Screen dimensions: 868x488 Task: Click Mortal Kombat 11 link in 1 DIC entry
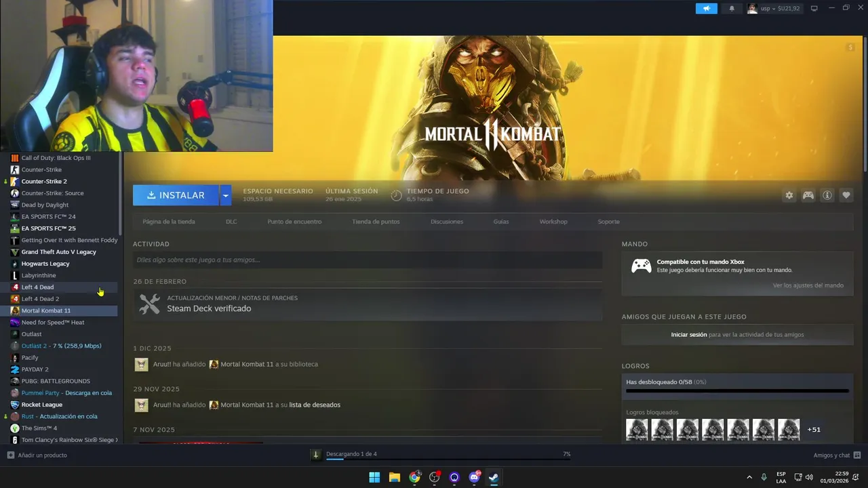click(x=247, y=364)
